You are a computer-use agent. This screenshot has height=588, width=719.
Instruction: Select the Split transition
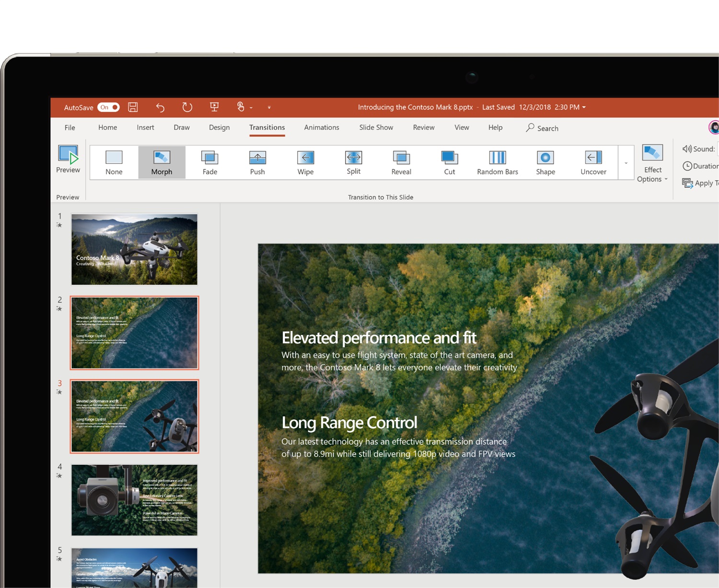353,162
